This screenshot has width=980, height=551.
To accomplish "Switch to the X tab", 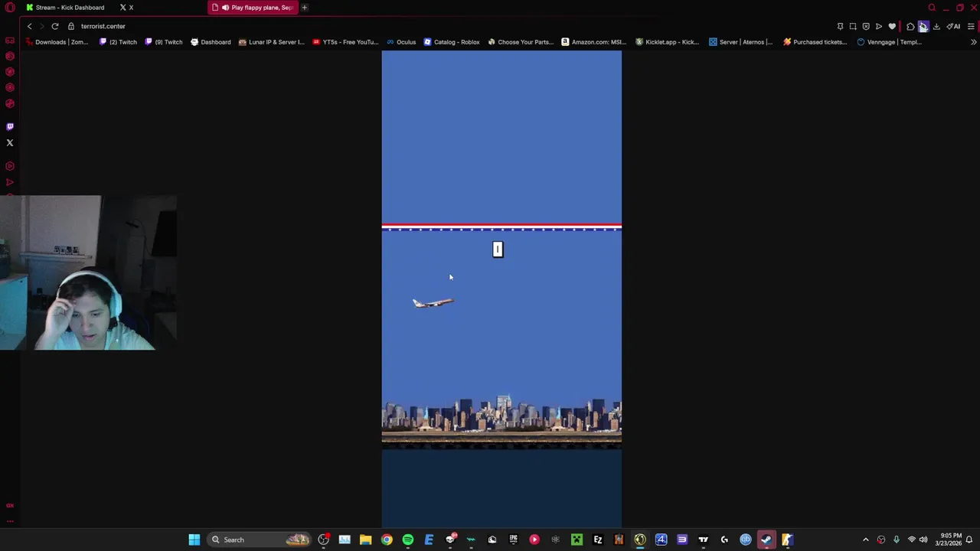I will click(x=126, y=8).
